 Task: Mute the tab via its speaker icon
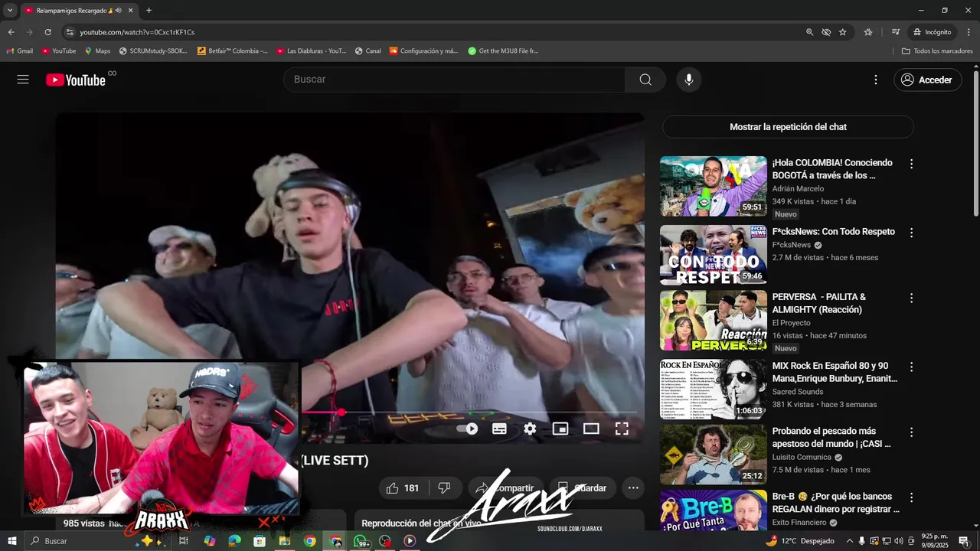119,11
